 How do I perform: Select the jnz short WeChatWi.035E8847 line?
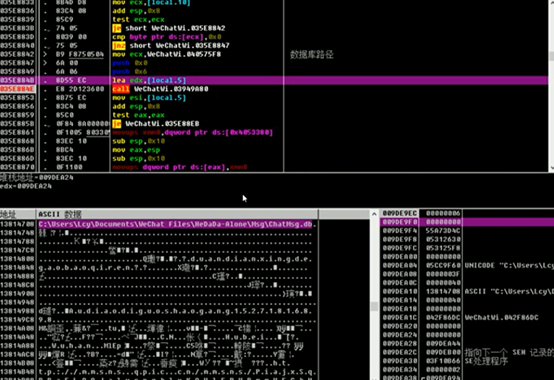171,46
